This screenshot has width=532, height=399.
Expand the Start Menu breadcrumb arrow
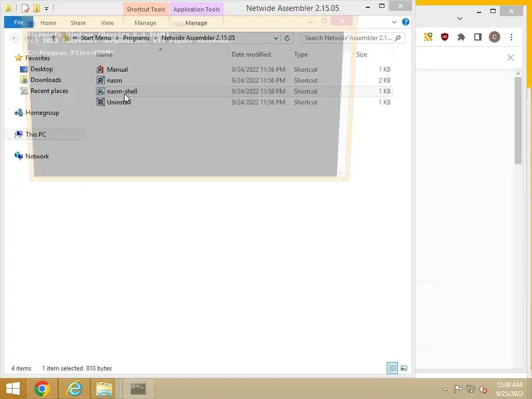[117, 38]
